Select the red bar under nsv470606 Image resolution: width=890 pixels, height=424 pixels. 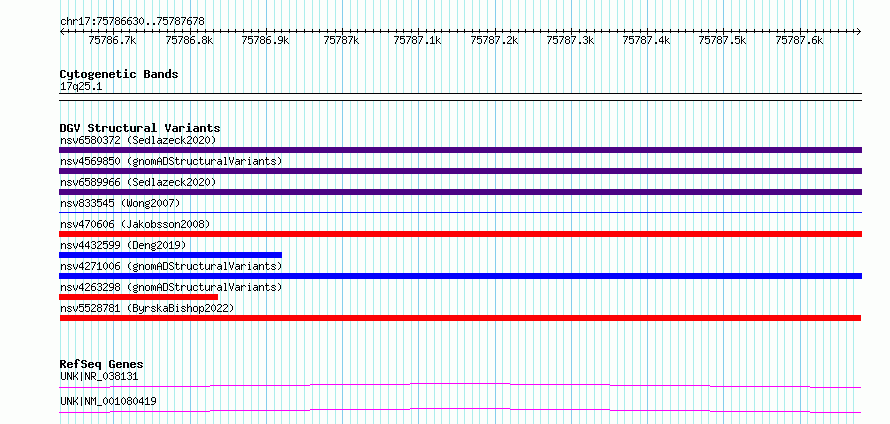click(460, 234)
